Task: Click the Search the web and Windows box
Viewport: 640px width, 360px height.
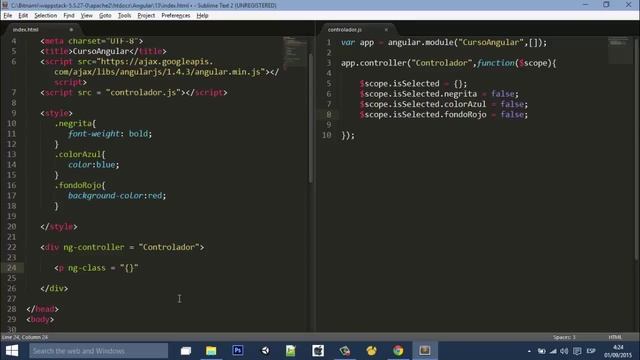Action: coord(98,351)
